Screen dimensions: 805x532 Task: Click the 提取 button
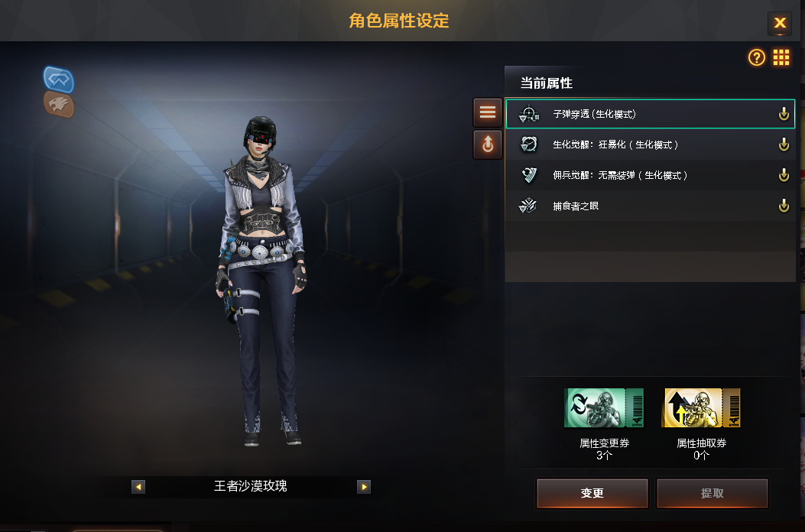coord(712,493)
